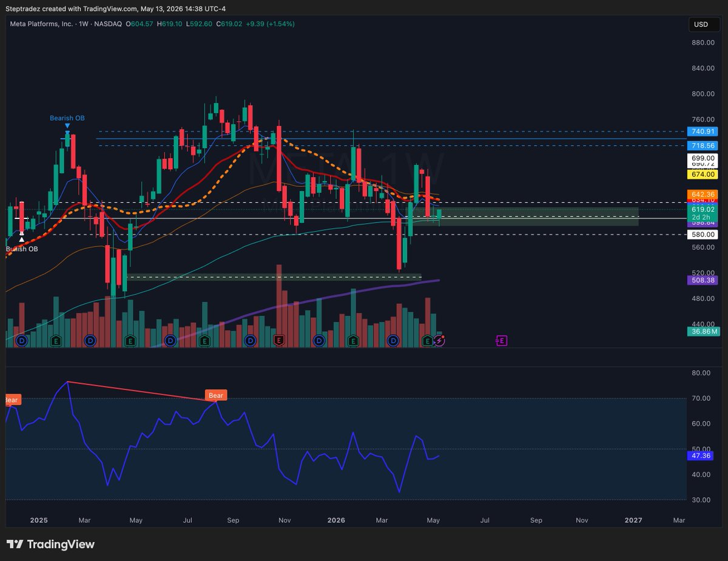Select the March 2026 dividend D marker
This screenshot has height=561, width=728.
coord(393,341)
